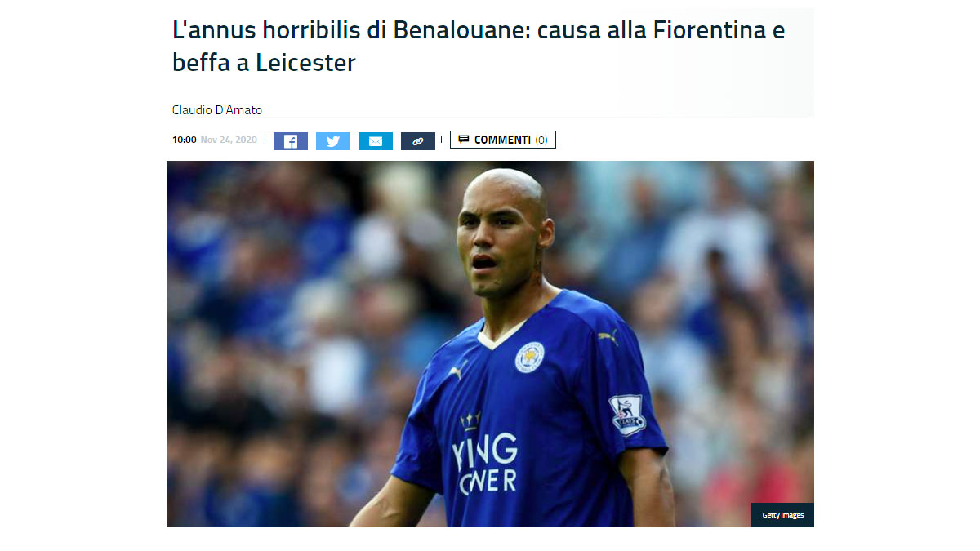Open the COMMENTI section

[x=503, y=140]
